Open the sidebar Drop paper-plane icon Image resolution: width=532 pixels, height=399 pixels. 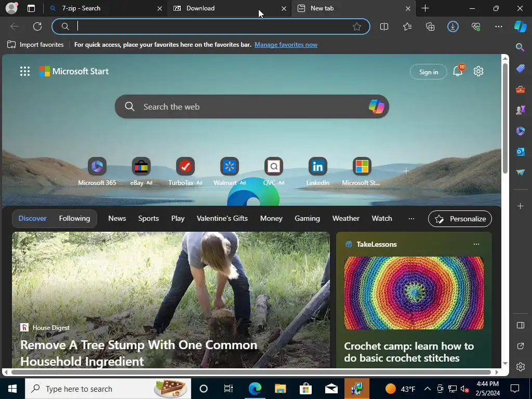coord(520,172)
